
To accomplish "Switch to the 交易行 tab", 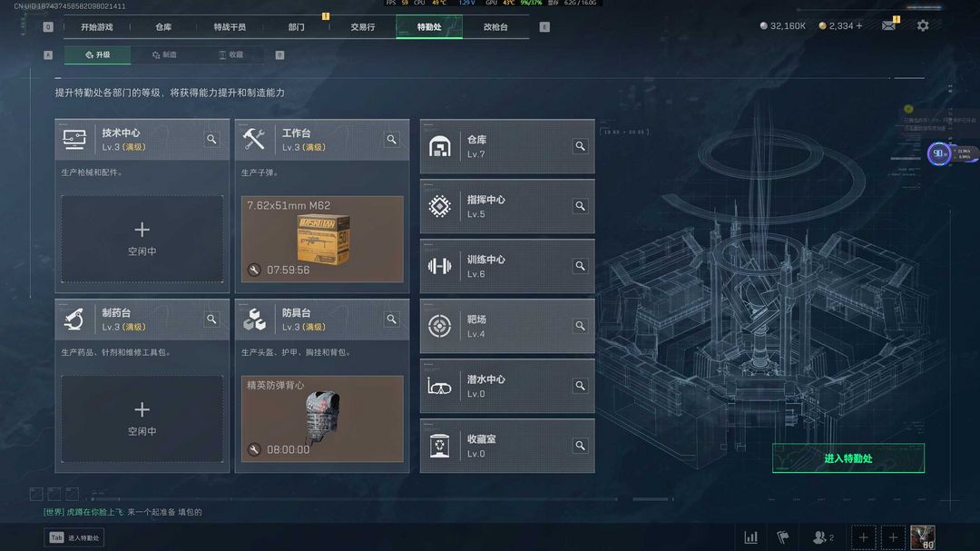I will coord(362,27).
